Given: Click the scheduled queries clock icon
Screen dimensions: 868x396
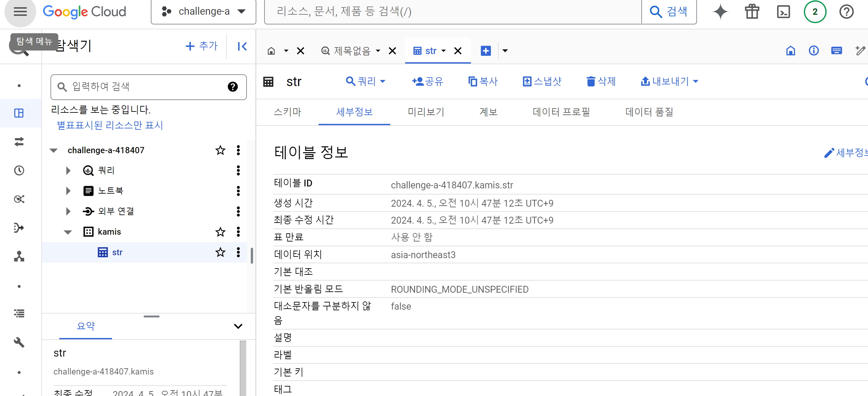Looking at the screenshot, I should pyautogui.click(x=19, y=170).
